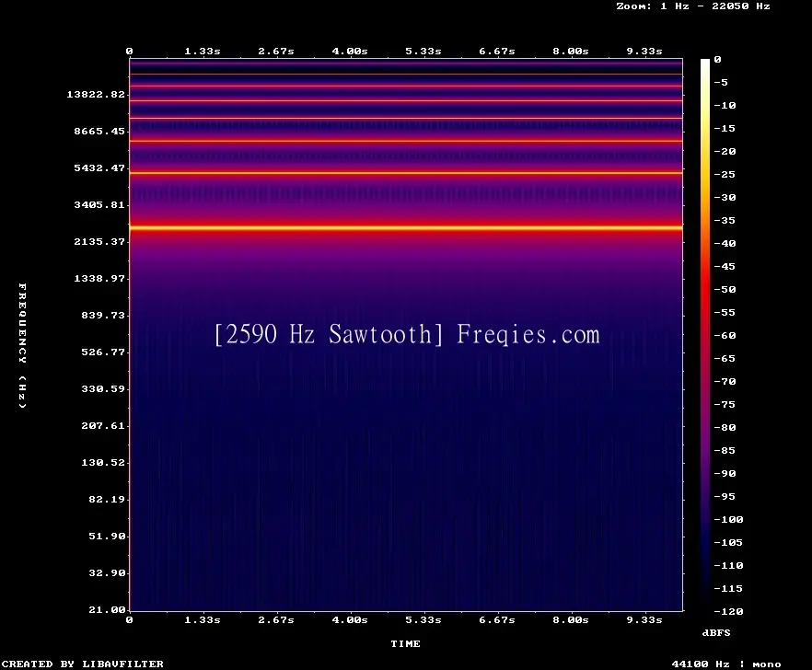Click the 5.33s label on bottom time axis
This screenshot has width=812, height=670.
[x=423, y=619]
